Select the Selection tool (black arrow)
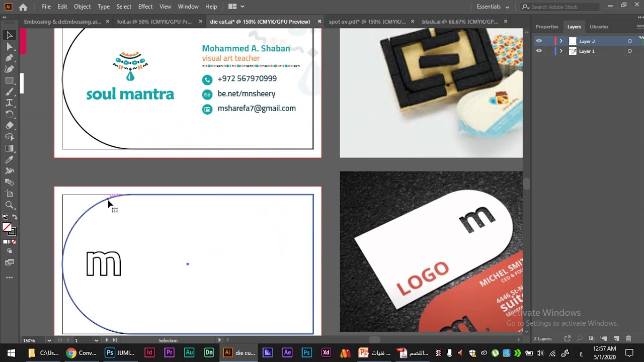The height and width of the screenshot is (362, 644). (x=10, y=35)
